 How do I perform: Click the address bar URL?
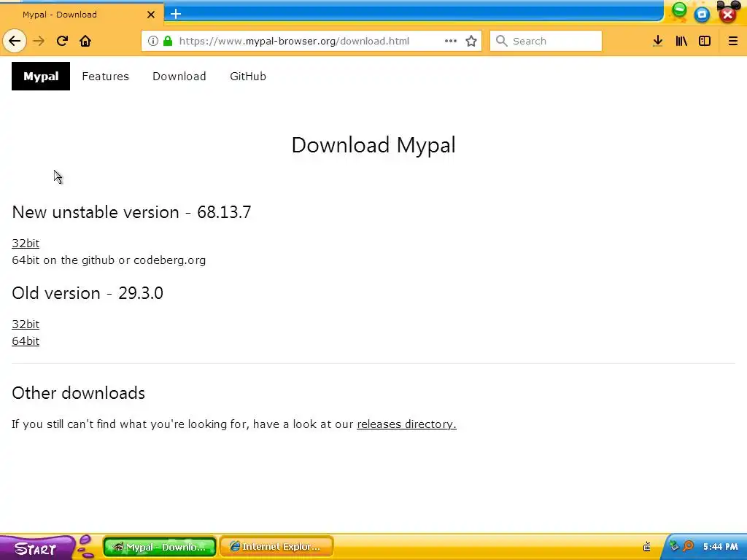(294, 41)
